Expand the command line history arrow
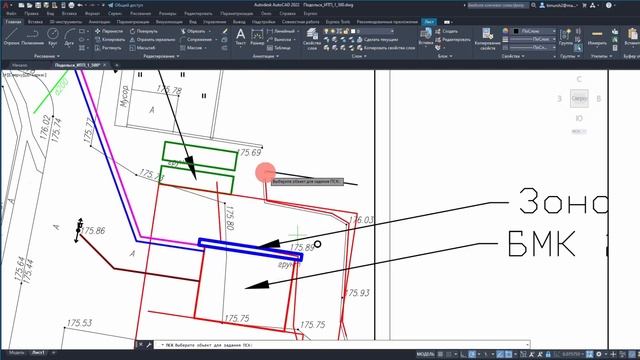 527,345
